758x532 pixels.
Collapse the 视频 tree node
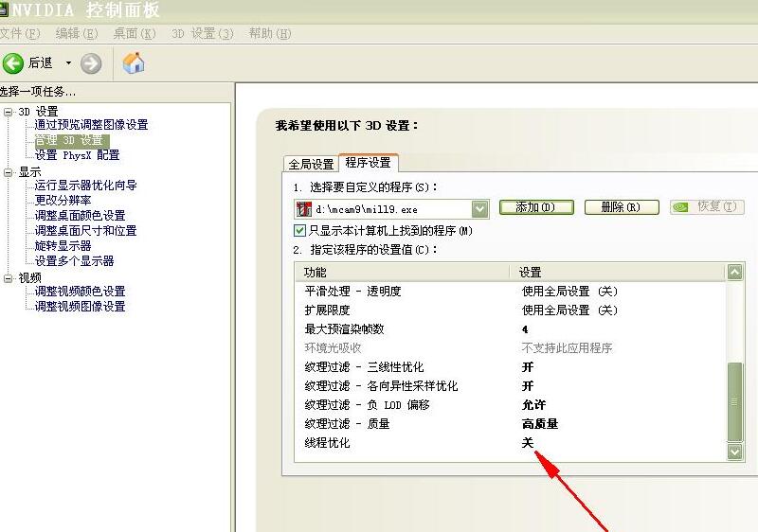pyautogui.click(x=8, y=278)
